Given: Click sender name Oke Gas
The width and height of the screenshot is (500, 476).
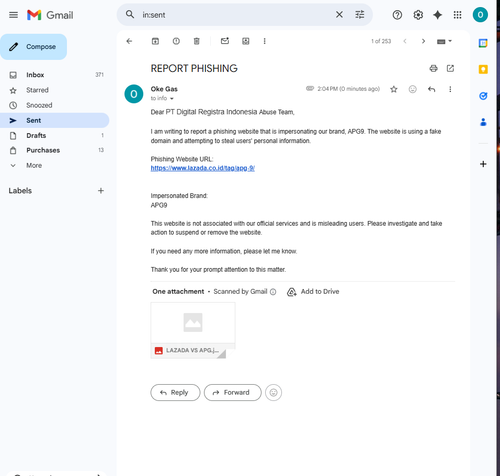Looking at the screenshot, I should click(164, 89).
